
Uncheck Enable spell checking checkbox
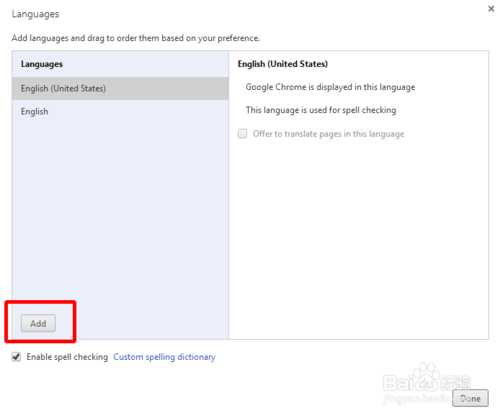pos(16,357)
